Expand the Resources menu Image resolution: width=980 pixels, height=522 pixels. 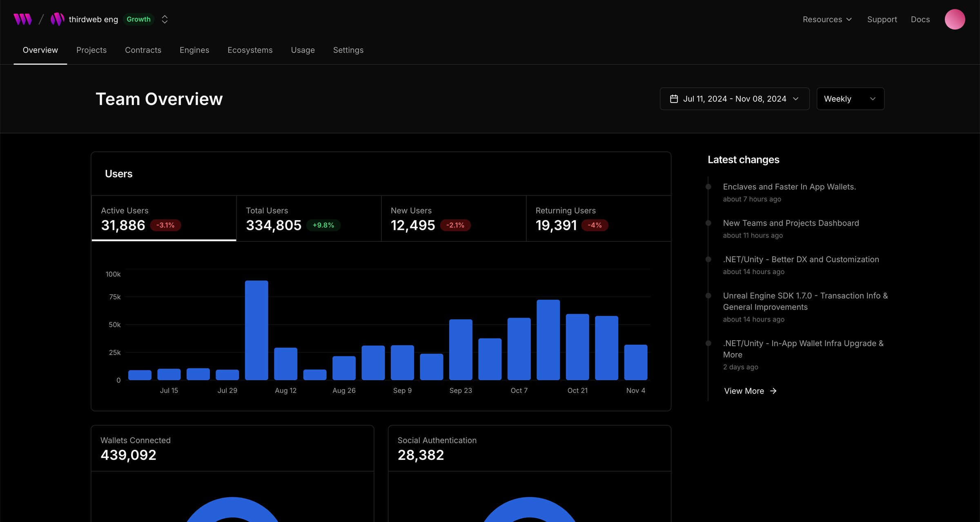click(827, 19)
